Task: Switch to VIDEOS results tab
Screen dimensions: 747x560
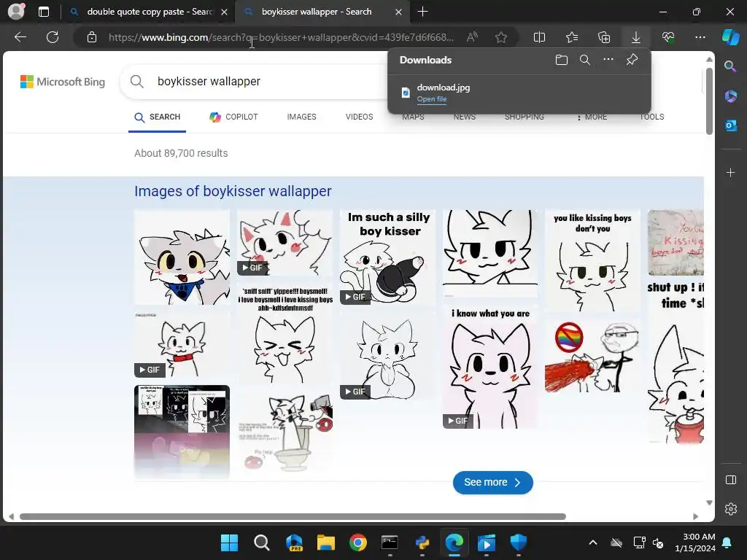Action: 359,117
